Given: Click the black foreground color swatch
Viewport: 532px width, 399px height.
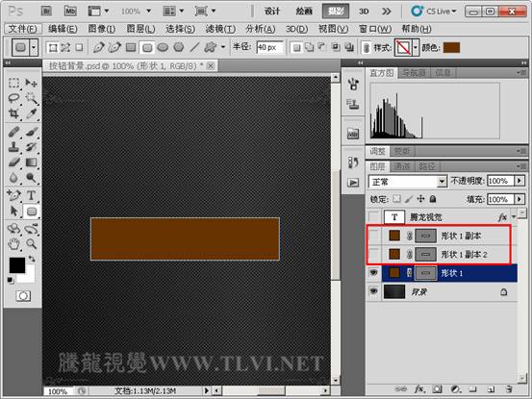Looking at the screenshot, I should 16,264.
